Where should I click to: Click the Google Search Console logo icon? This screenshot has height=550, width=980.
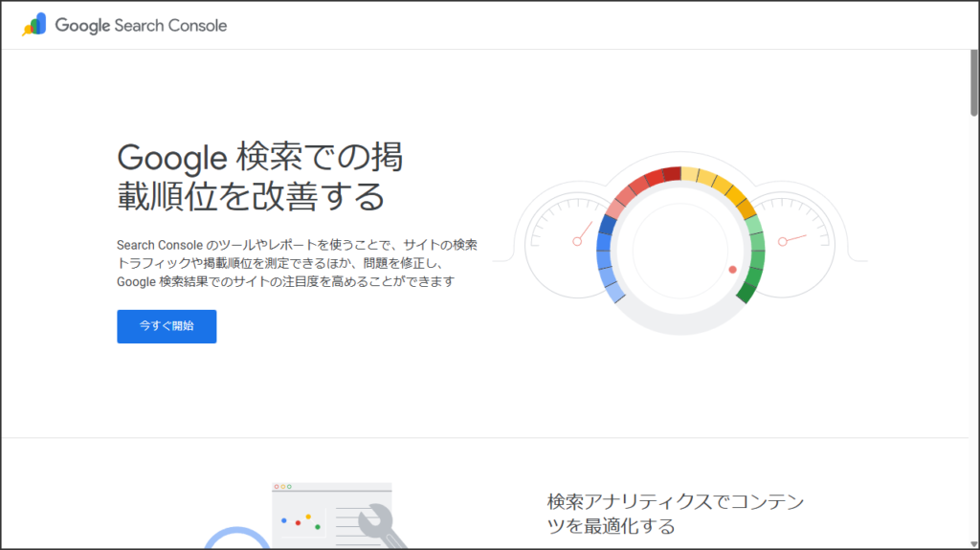click(x=34, y=26)
